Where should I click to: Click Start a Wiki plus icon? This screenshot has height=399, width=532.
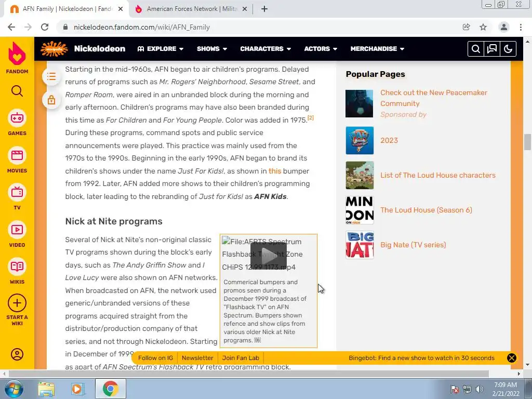[17, 303]
